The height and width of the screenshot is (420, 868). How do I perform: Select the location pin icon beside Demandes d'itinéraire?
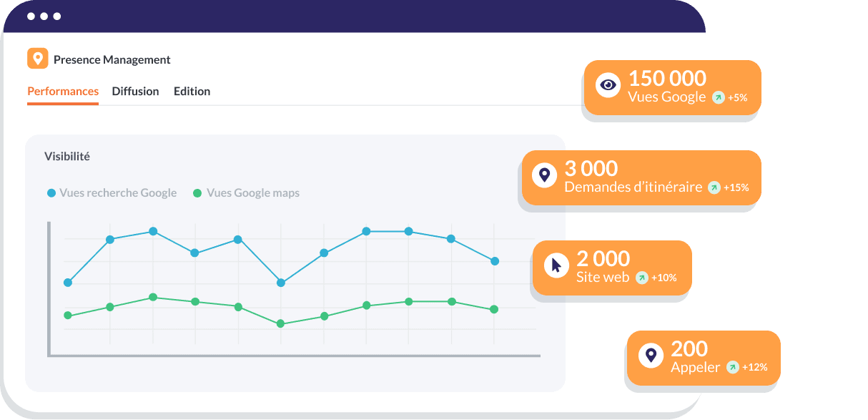point(546,175)
